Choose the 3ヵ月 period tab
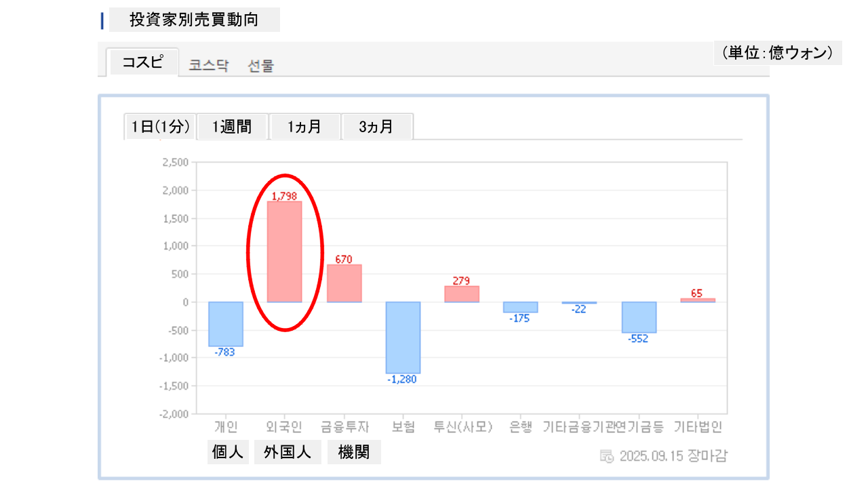This screenshot has height=488, width=868. click(376, 127)
